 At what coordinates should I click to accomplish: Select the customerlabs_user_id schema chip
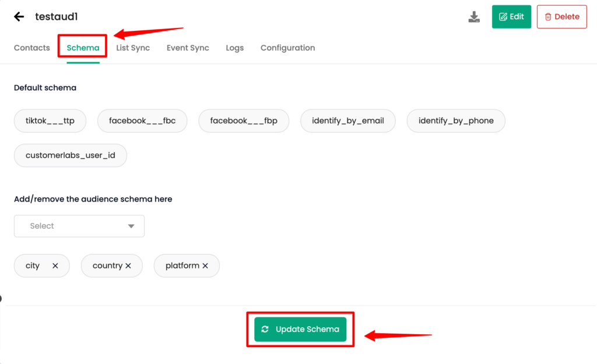coord(70,156)
